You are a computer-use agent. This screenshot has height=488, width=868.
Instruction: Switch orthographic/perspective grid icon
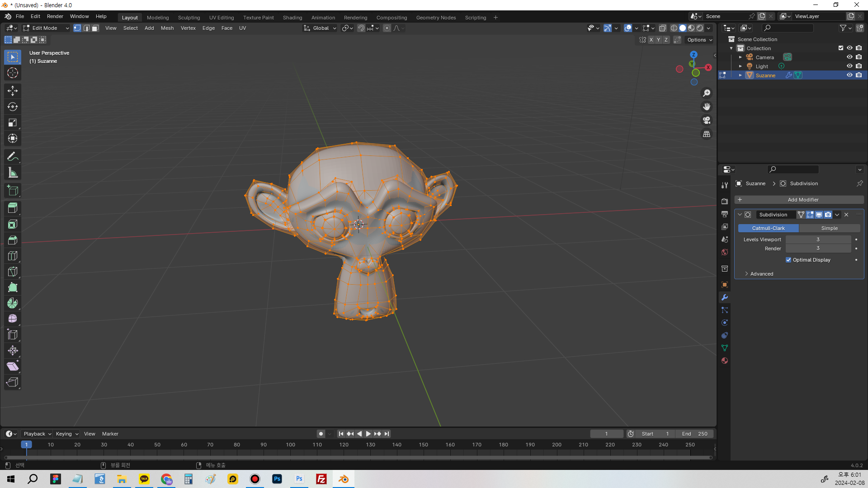pos(707,134)
